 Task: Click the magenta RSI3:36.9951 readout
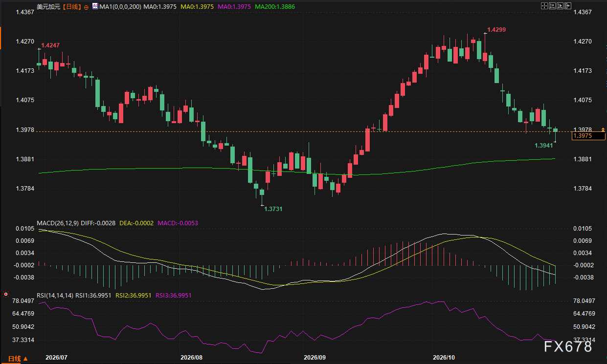point(175,296)
